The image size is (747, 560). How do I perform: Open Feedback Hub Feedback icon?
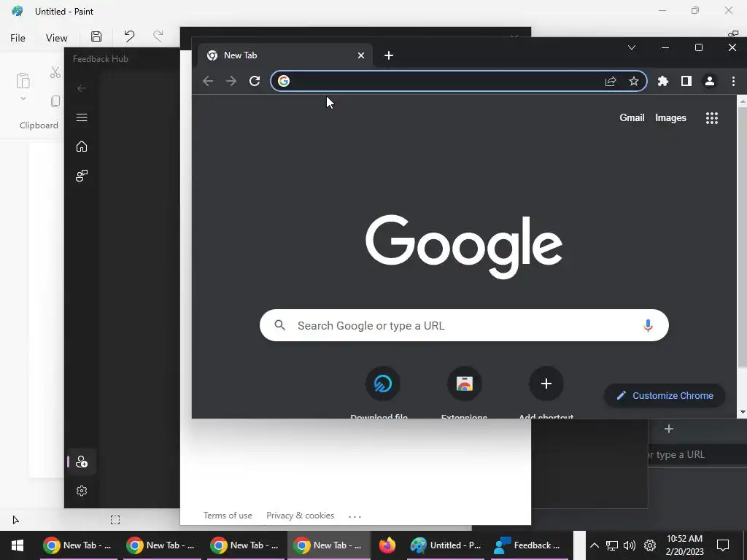[82, 176]
